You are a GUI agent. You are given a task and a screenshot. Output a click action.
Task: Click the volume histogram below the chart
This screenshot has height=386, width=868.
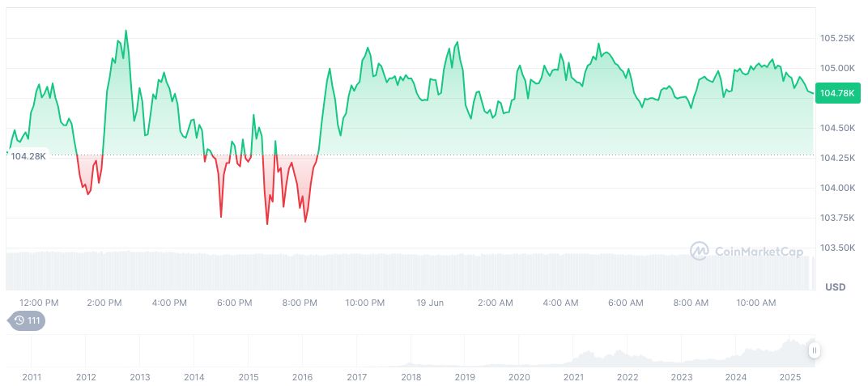tap(405, 271)
